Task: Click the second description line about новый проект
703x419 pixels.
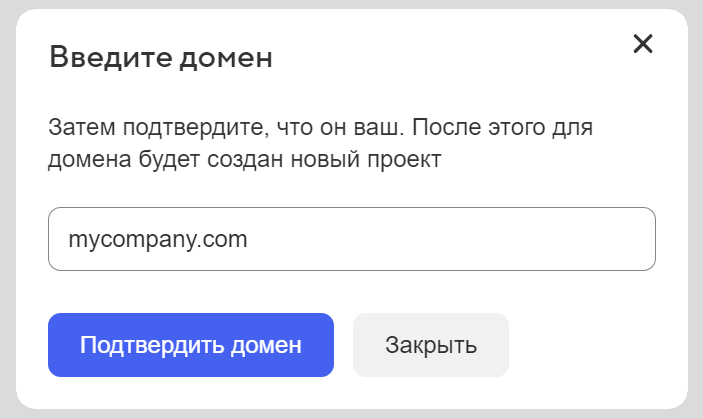Action: pos(244,159)
